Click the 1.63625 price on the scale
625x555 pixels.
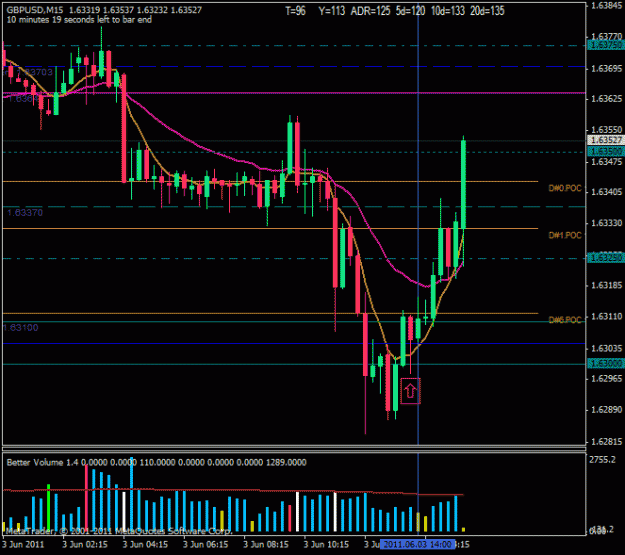click(x=607, y=98)
